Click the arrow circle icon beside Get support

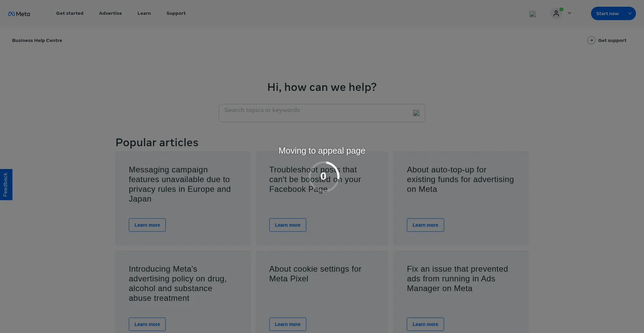(591, 40)
